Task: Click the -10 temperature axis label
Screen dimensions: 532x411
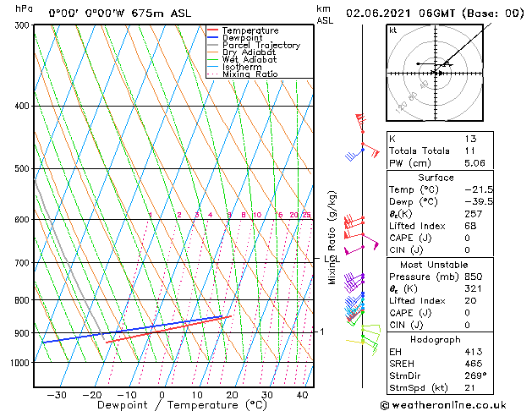Action: pos(127,395)
